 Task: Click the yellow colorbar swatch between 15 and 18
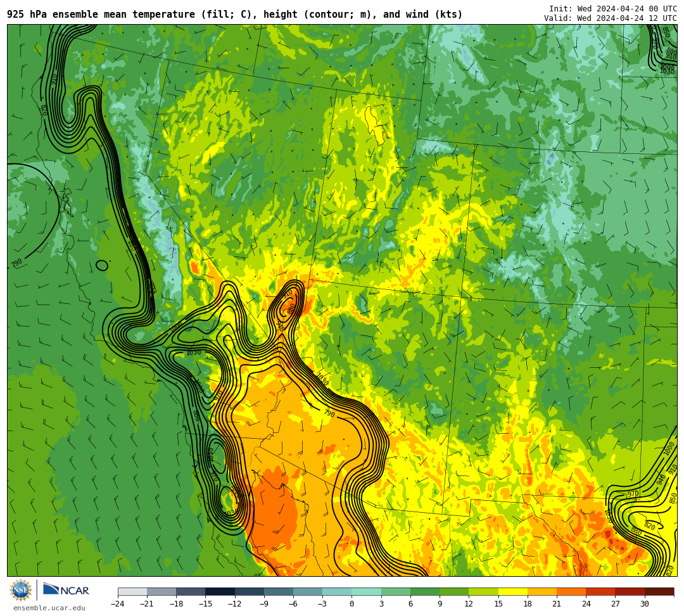pyautogui.click(x=512, y=591)
